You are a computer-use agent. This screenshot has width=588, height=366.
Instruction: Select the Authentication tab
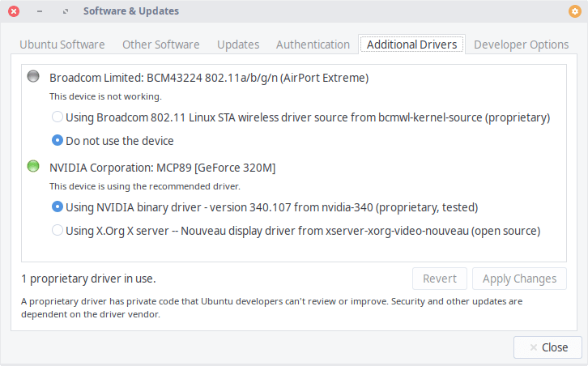313,45
